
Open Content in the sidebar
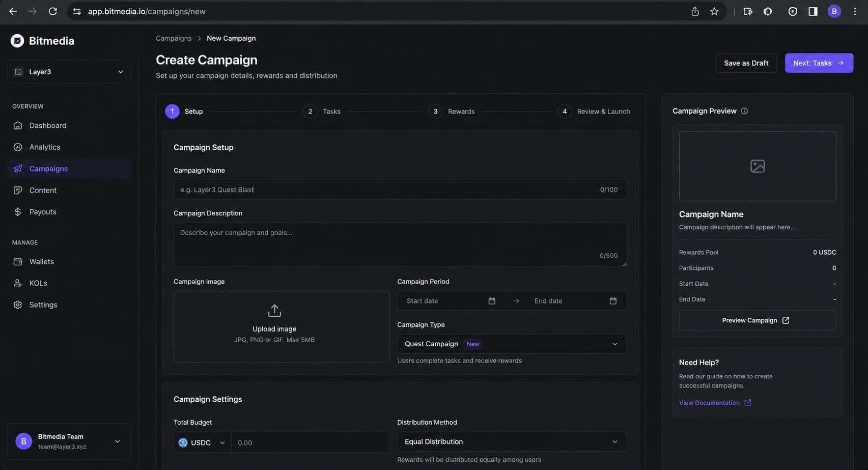click(69, 190)
